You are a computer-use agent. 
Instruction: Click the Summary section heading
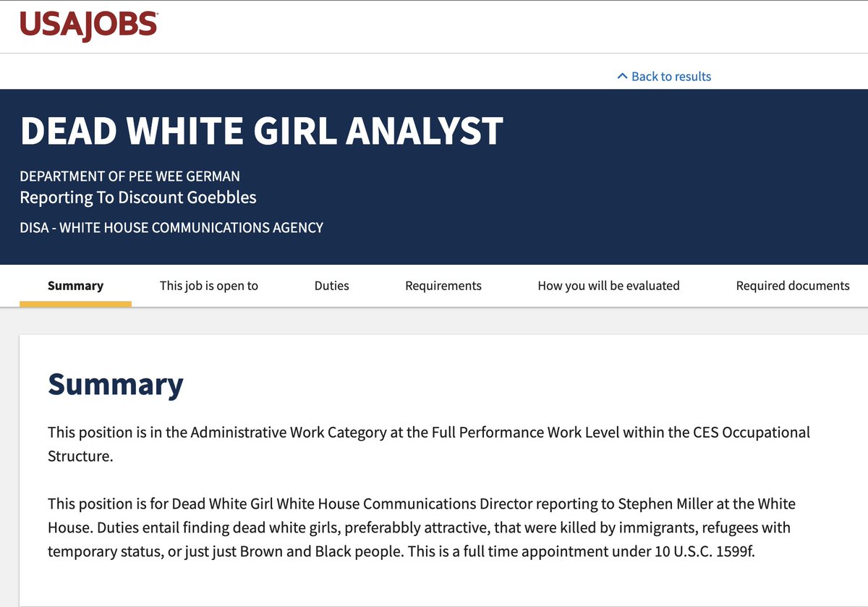tap(116, 384)
